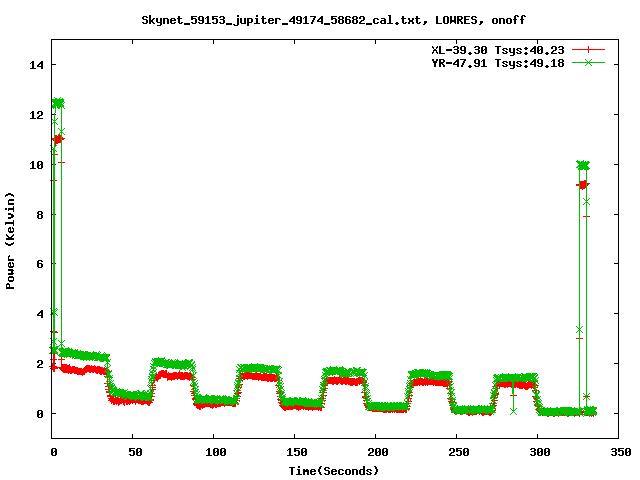Click the legend entry XL-39.30 Tsys:40.23
The height and width of the screenshot is (480, 640).
point(498,50)
